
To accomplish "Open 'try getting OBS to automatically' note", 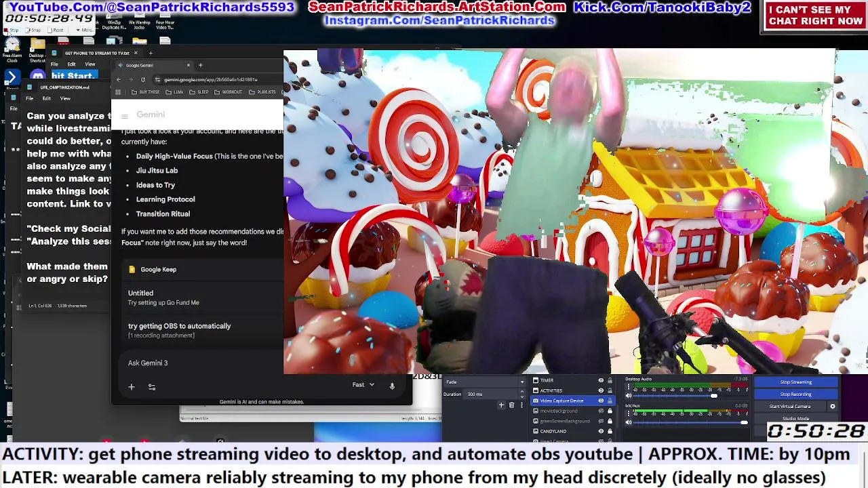I will pos(203,330).
